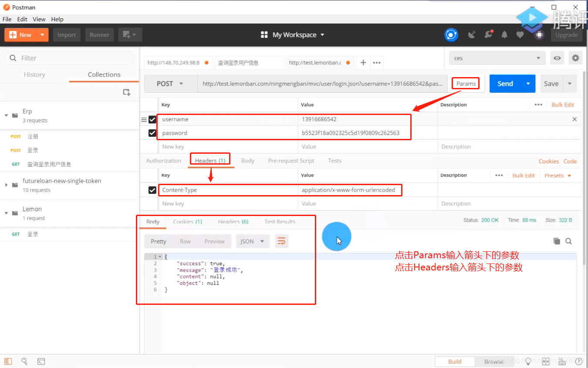The width and height of the screenshot is (588, 368).
Task: Open manage environments gear icon
Action: (x=575, y=58)
